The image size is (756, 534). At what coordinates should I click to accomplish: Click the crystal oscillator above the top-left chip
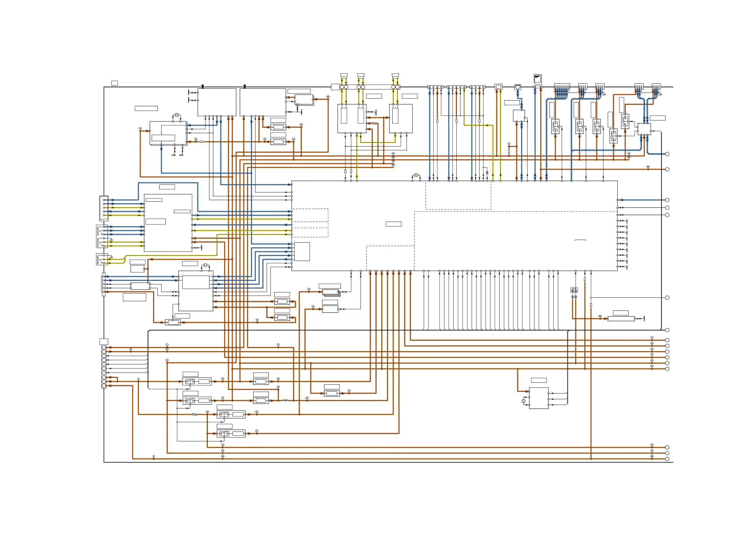pyautogui.click(x=177, y=115)
